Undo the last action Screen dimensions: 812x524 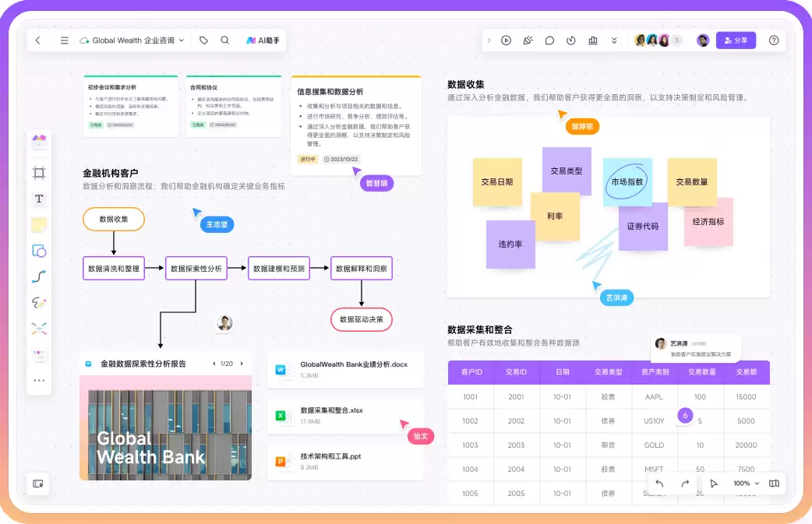pyautogui.click(x=659, y=484)
